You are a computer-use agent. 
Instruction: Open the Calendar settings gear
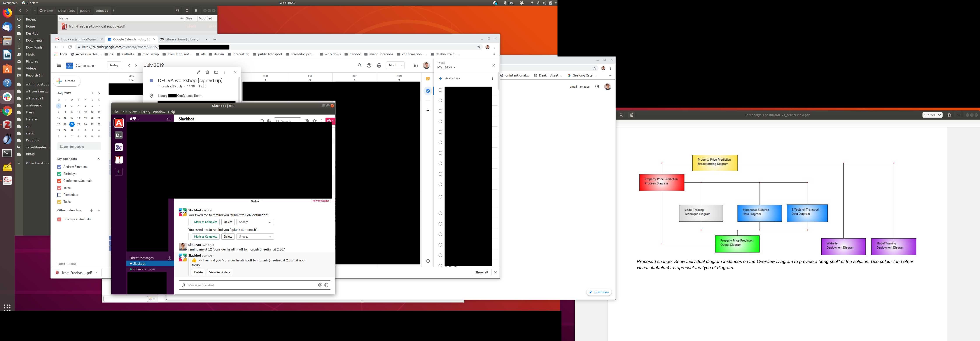[x=379, y=65]
